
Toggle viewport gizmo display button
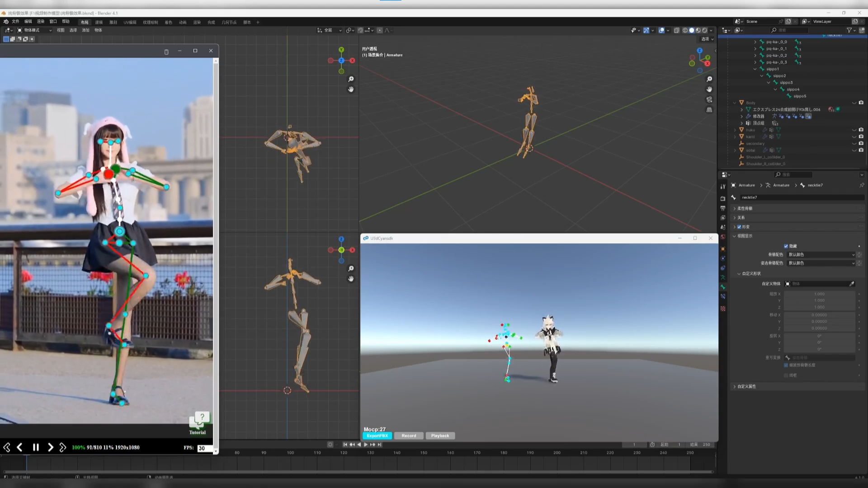click(x=646, y=30)
